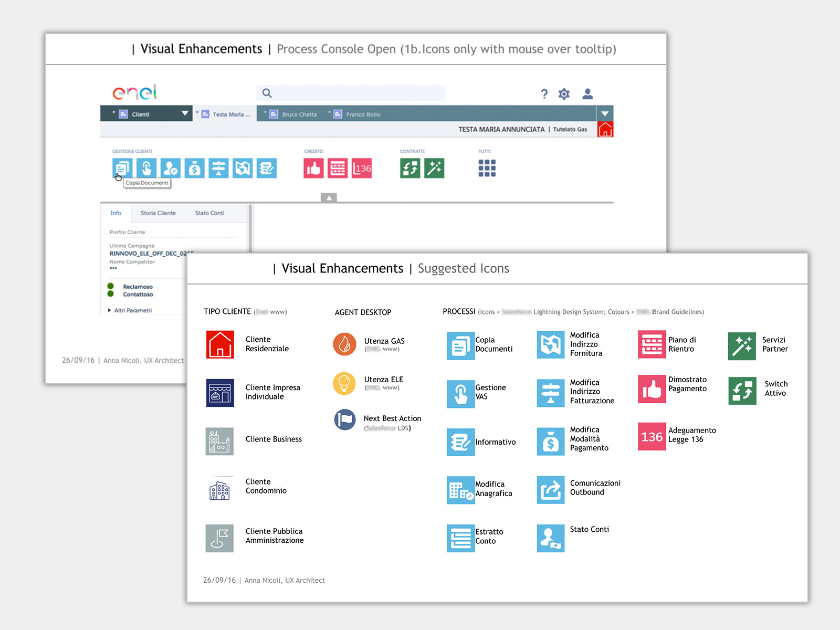Image resolution: width=840 pixels, height=630 pixels.
Task: Open the tab overflow dropdown at right of tab bar
Action: [x=605, y=113]
